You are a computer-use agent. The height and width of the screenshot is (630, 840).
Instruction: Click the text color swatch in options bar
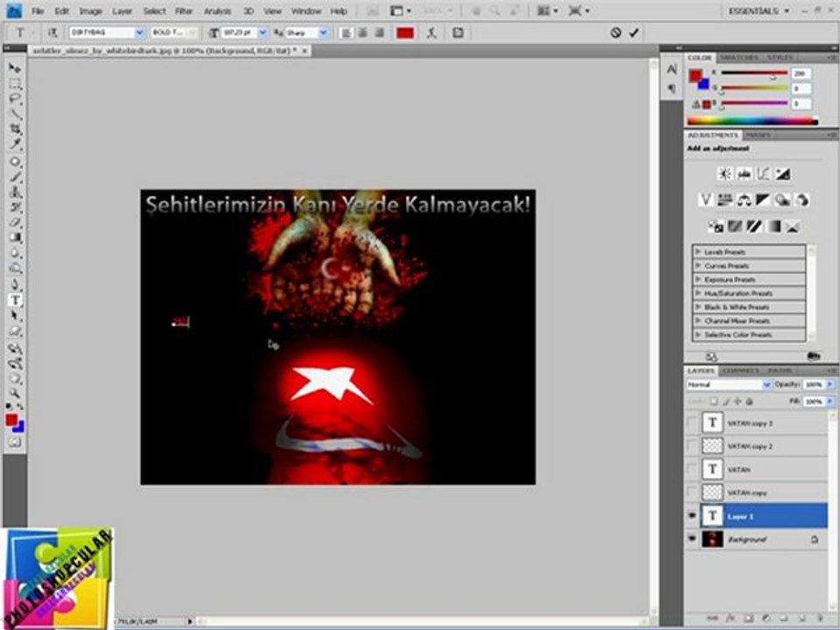(x=405, y=32)
